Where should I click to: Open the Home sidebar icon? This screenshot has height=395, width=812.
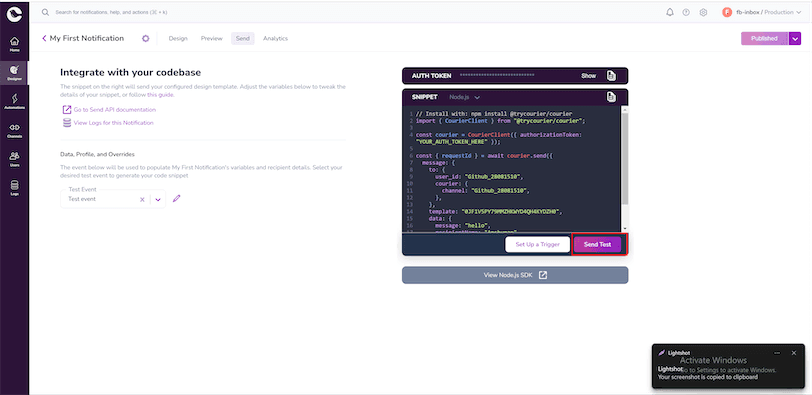[14, 43]
